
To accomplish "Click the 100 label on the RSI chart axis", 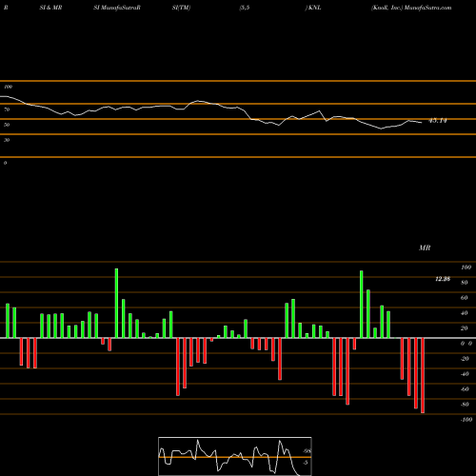I will (x=8, y=87).
